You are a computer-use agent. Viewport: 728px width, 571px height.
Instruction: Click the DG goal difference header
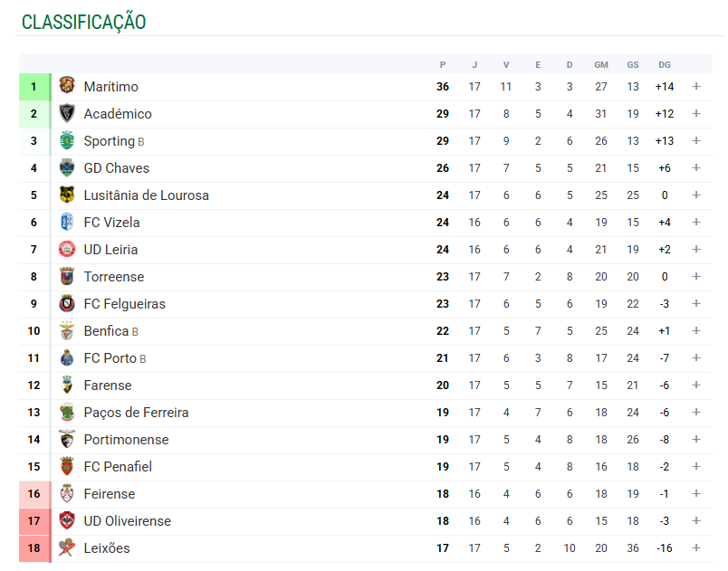[x=665, y=64]
